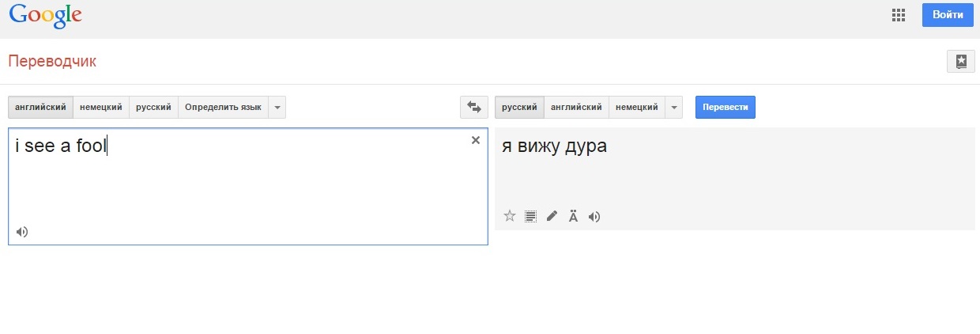Viewport: 980px width, 334px height.
Task: Expand source language dropdown arrow
Action: [277, 107]
